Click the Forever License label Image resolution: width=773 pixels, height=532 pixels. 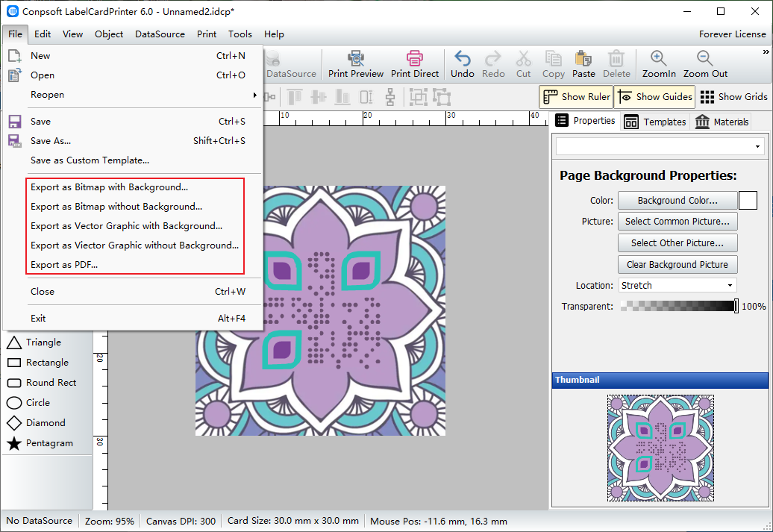click(x=732, y=34)
